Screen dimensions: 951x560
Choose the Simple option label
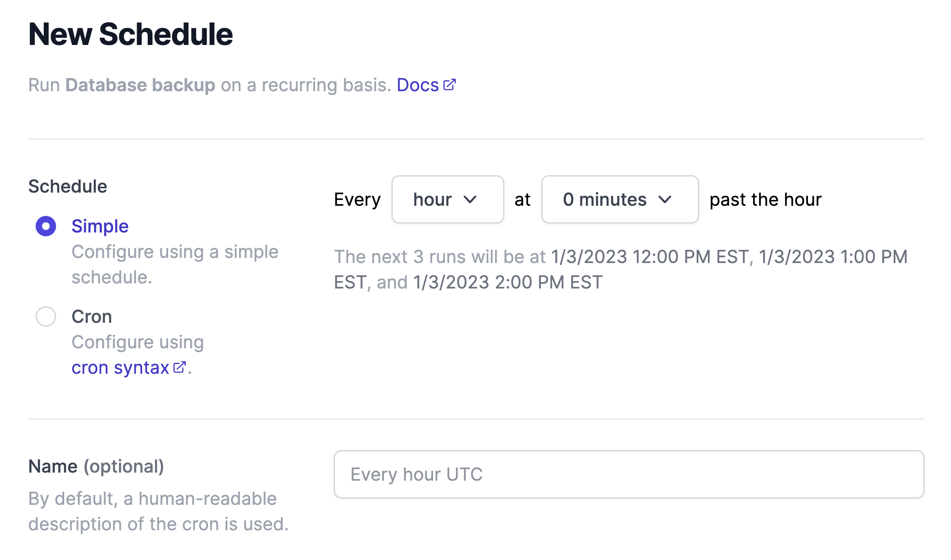pos(100,226)
